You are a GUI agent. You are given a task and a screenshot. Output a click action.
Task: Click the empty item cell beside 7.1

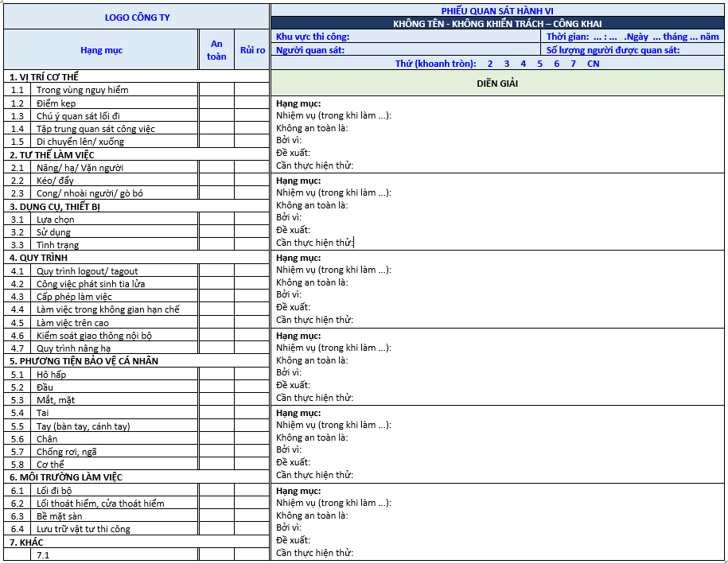pos(117,554)
